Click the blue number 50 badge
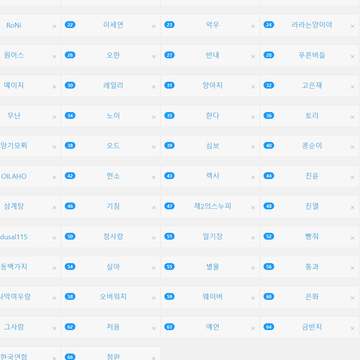The width and height of the screenshot is (360, 360). [70, 236]
